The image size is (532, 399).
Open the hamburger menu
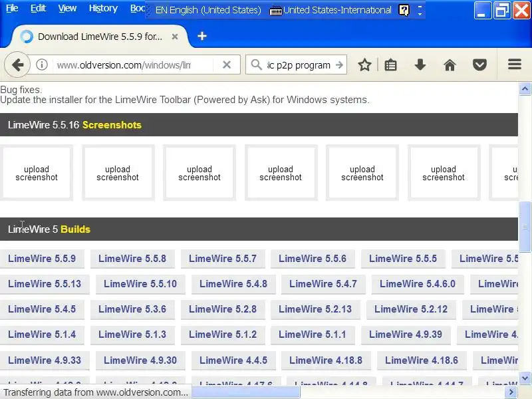[514, 64]
